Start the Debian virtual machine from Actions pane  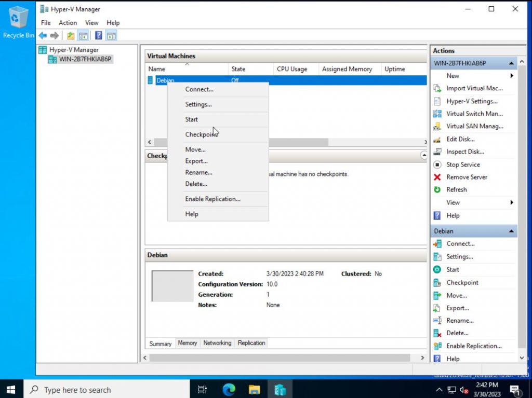[455, 269]
